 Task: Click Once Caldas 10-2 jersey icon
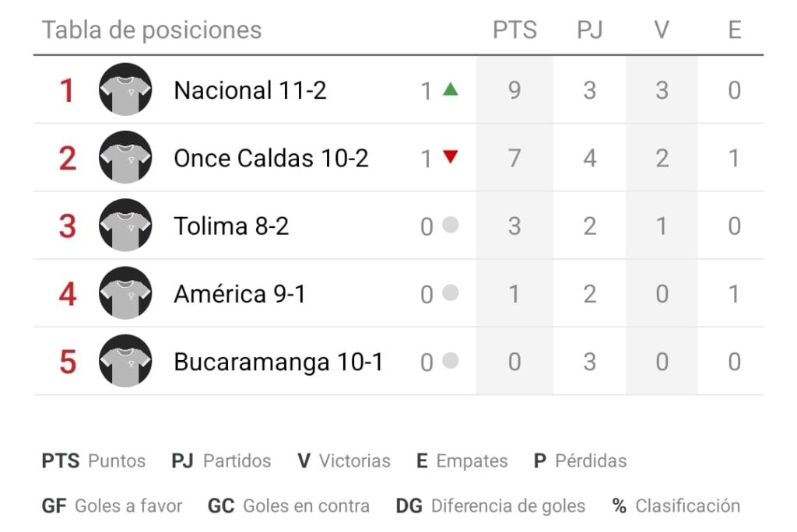click(x=125, y=158)
